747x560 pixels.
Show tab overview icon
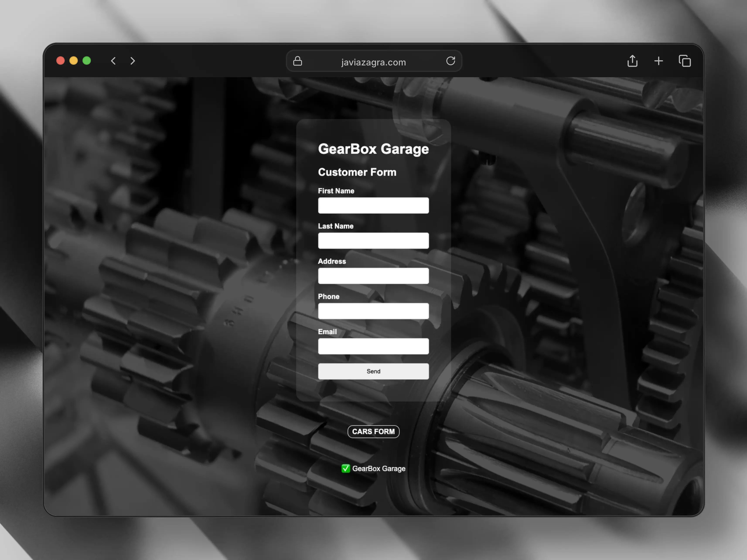[x=684, y=61]
